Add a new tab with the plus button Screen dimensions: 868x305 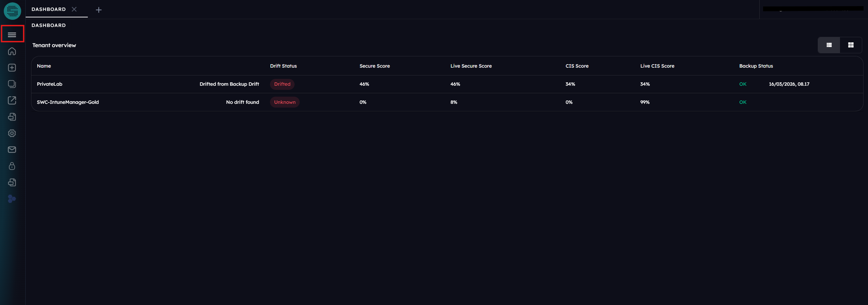pos(99,10)
